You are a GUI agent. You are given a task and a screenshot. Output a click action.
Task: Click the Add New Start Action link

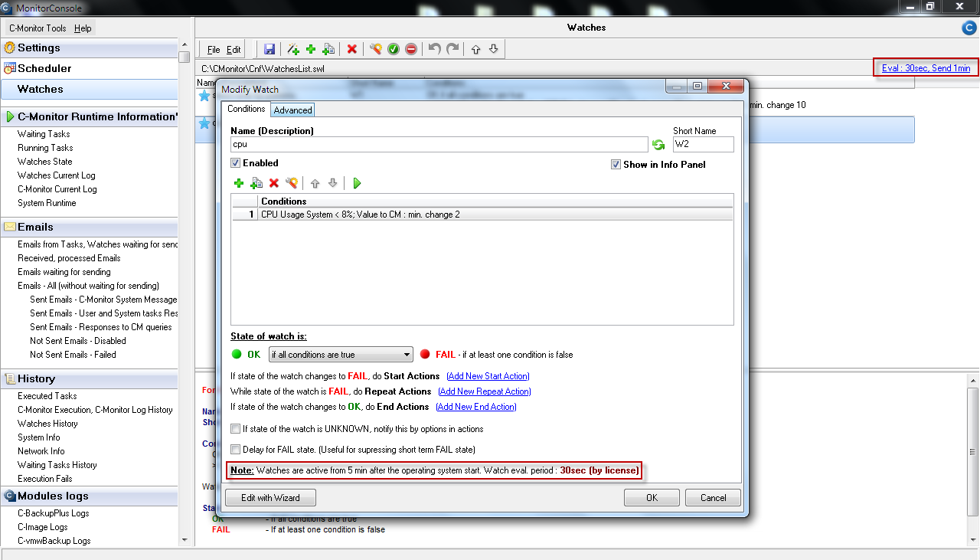tap(488, 376)
